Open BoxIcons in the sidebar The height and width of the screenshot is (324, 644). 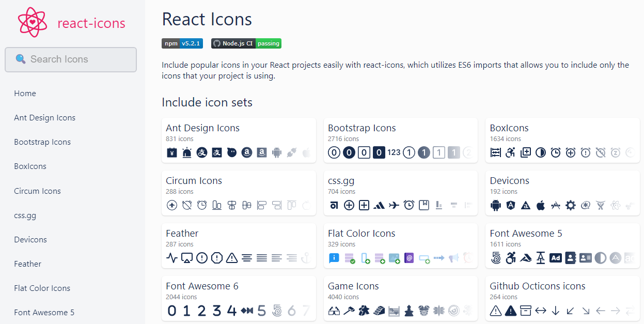point(30,166)
